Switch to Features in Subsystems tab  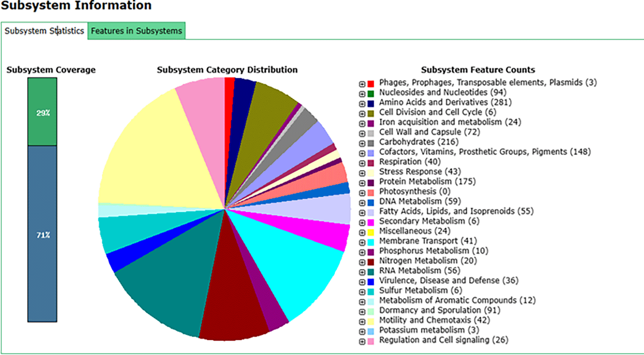(136, 31)
